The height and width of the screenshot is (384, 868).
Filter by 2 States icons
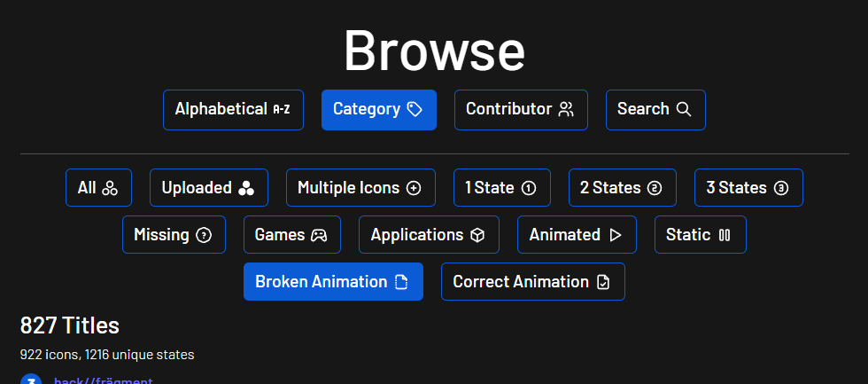point(622,188)
